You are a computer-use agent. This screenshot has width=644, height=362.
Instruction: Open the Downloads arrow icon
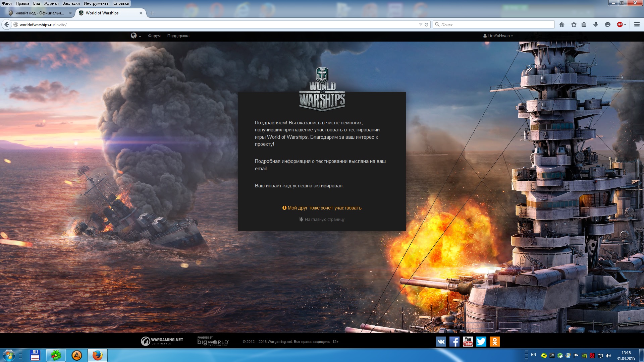coord(596,24)
